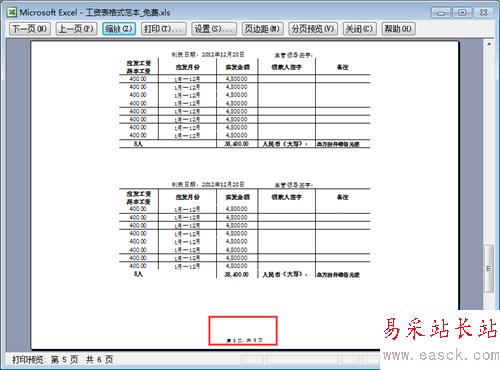This screenshot has width=500, height=370.
Task: Go to previous page with 上一页 button
Action: click(76, 29)
